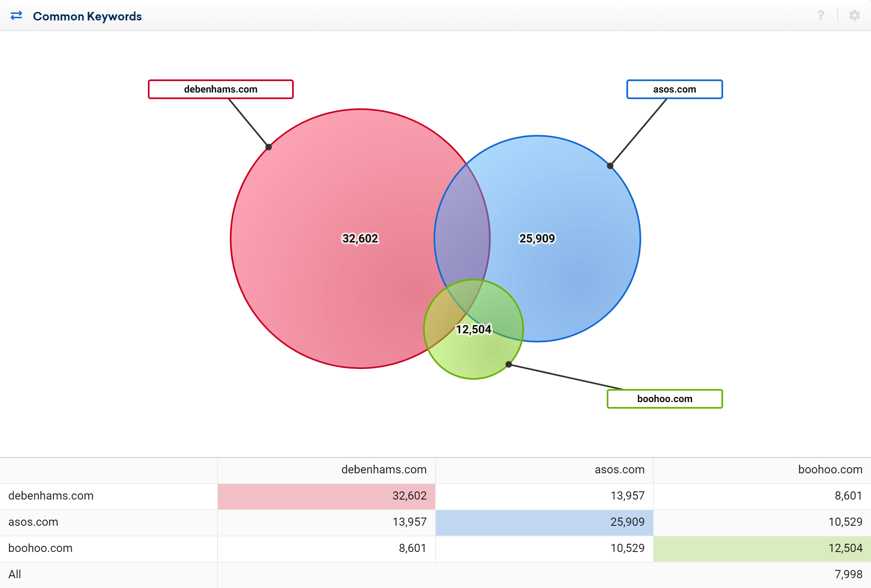Image resolution: width=871 pixels, height=588 pixels.
Task: Click 13,957 in the asos.com row
Action: tap(409, 522)
